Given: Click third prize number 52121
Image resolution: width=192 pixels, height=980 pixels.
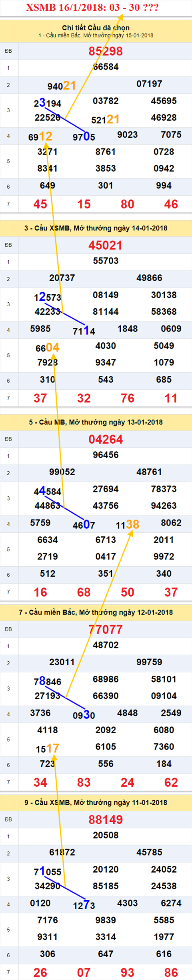Looking at the screenshot, I should click(105, 119).
